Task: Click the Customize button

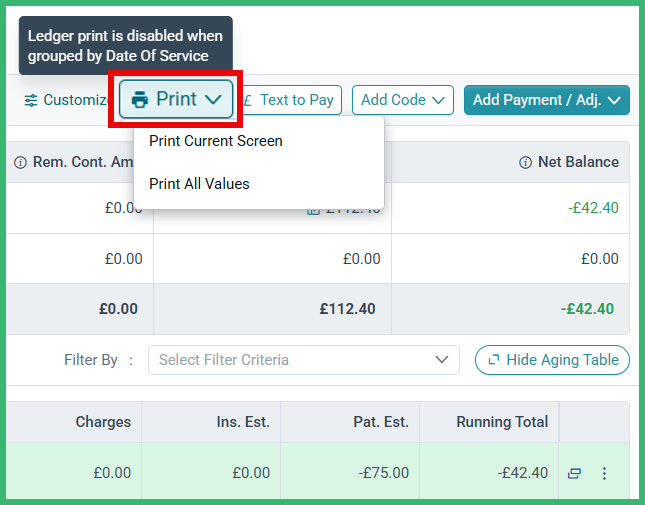Action: (66, 100)
